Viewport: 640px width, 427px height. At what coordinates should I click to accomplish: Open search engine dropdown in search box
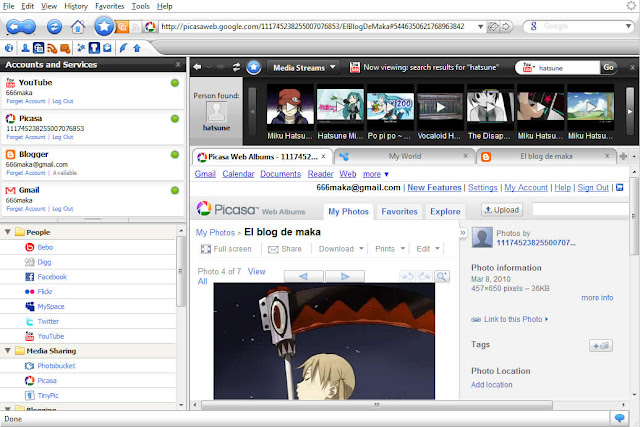point(628,27)
